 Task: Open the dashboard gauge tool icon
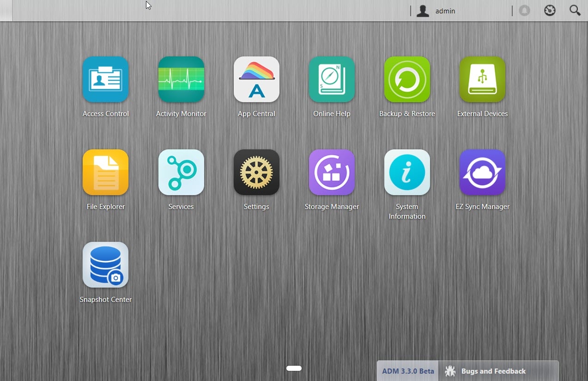(x=550, y=10)
